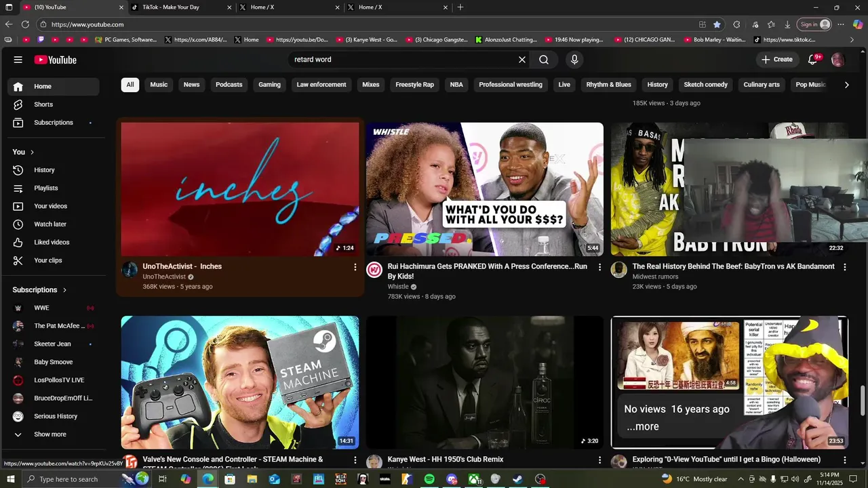The height and width of the screenshot is (488, 868).
Task: Open Playlists in the sidebar
Action: click(53, 188)
